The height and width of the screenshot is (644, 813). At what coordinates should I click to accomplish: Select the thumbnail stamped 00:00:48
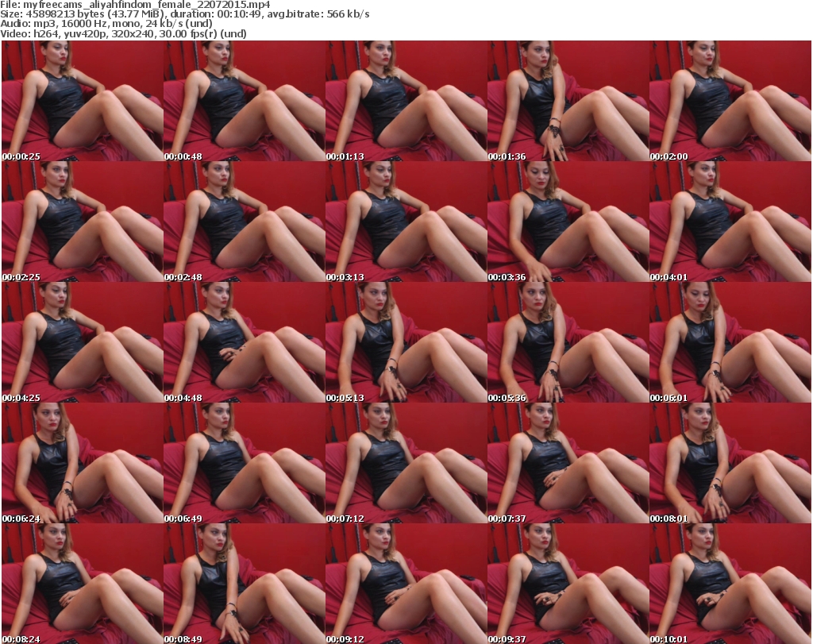[245, 101]
